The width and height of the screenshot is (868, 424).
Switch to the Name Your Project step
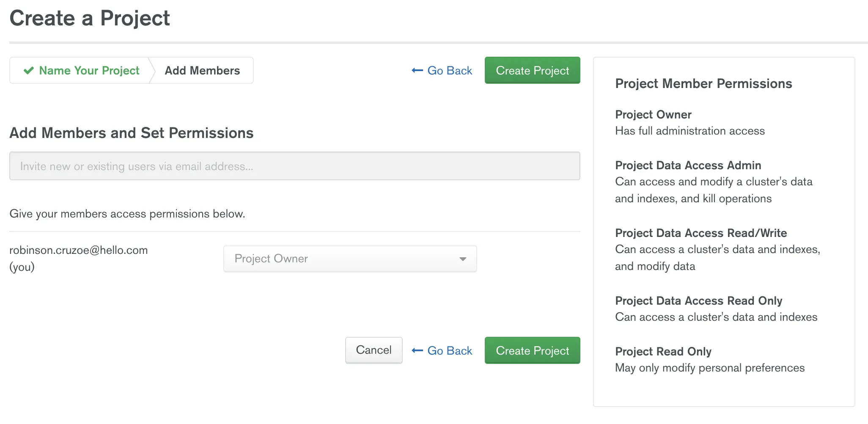[89, 70]
